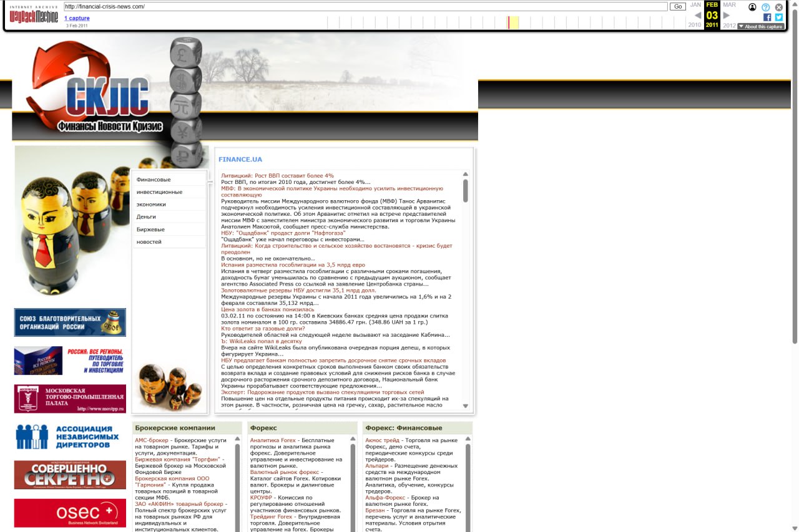Select JAN month in timeline
Viewport: 799px width, 532px height.
[x=695, y=4]
